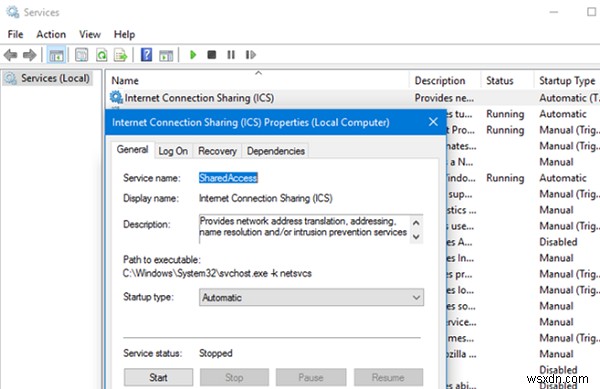Click the 'Automatic (T...' startup cell of the ICS row
The height and width of the screenshot is (389, 600).
coord(569,98)
